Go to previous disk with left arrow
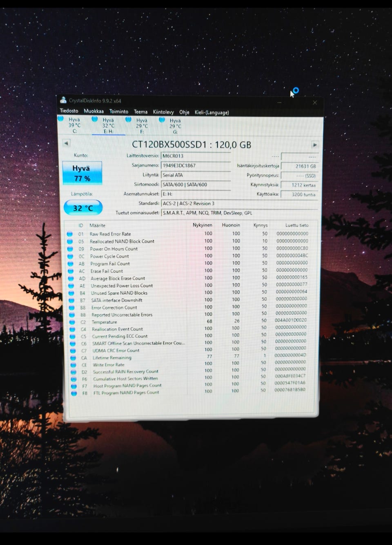392x545 pixels. 66,143
